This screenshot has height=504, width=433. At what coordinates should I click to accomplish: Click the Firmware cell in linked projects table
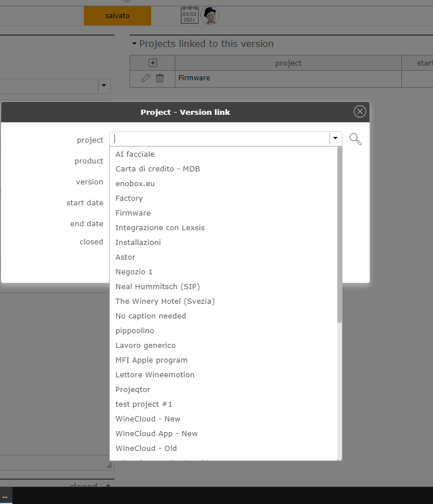tap(288, 79)
